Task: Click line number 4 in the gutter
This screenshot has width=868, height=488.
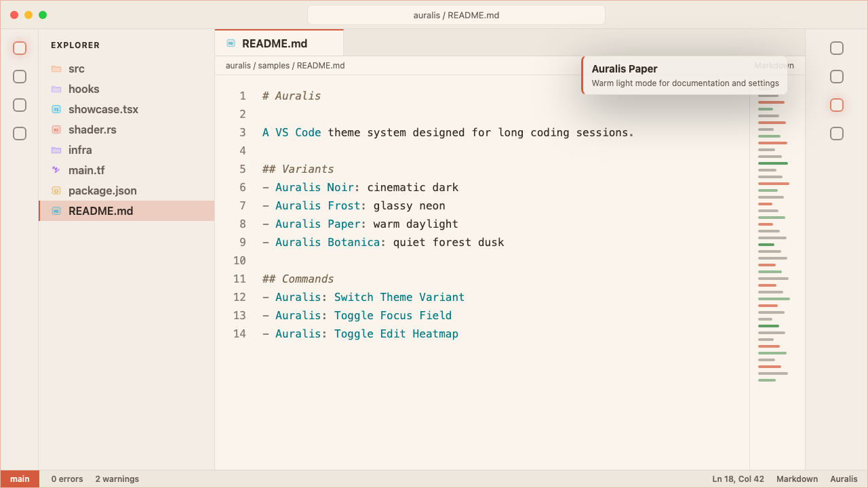Action: [243, 150]
